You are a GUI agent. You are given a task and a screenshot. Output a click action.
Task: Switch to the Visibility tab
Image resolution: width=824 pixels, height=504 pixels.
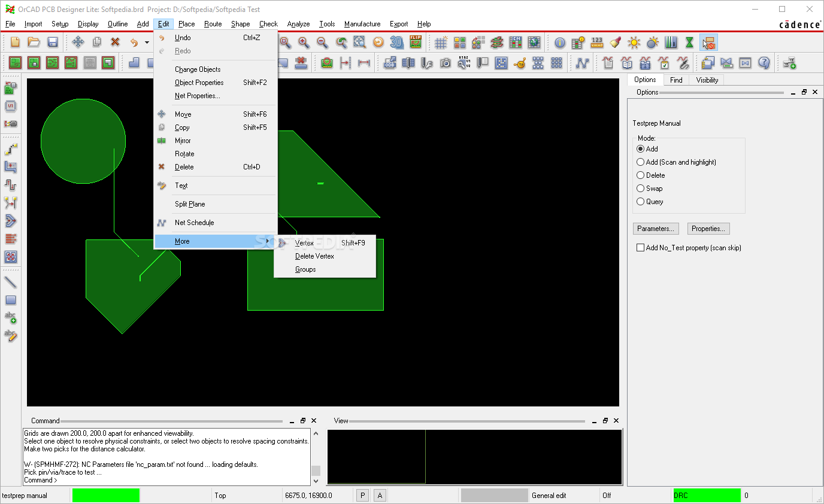point(707,80)
